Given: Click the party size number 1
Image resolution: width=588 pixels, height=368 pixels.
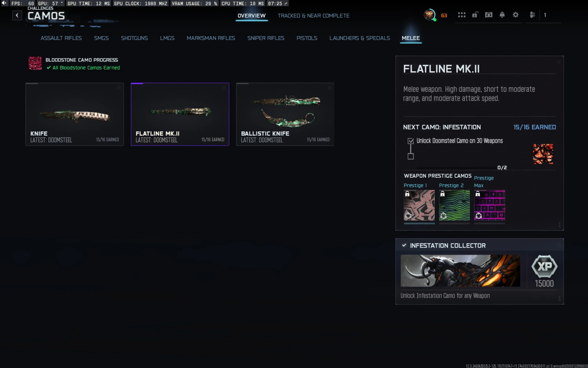Looking at the screenshot, I should pos(545,15).
